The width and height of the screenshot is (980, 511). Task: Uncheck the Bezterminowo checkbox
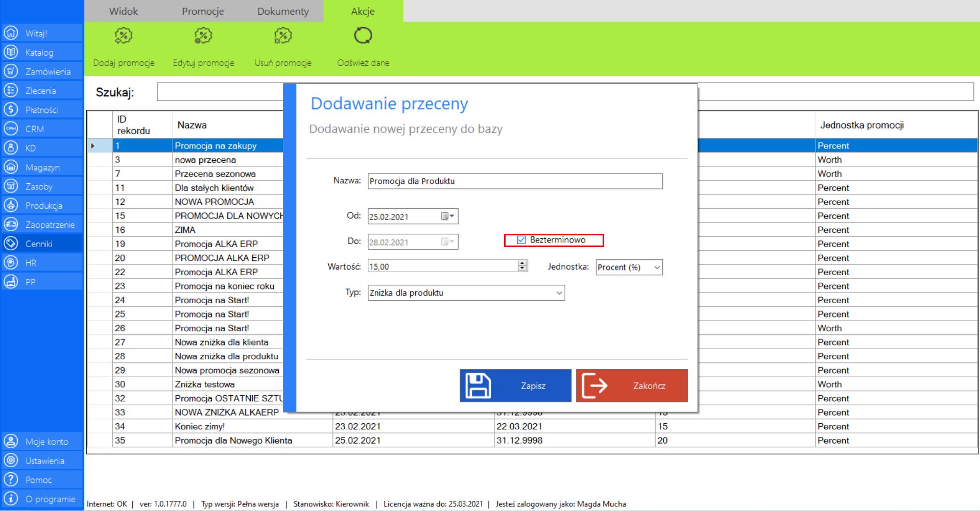(521, 240)
